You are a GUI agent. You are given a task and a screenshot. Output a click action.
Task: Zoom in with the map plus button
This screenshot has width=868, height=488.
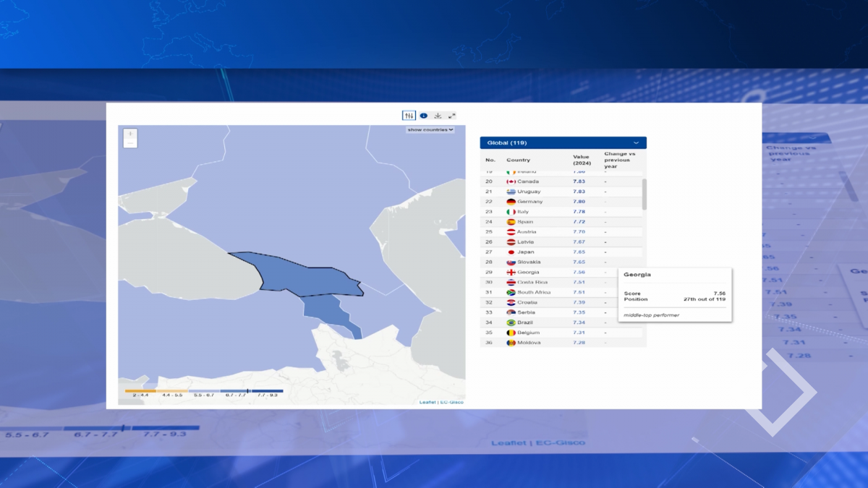pyautogui.click(x=130, y=134)
